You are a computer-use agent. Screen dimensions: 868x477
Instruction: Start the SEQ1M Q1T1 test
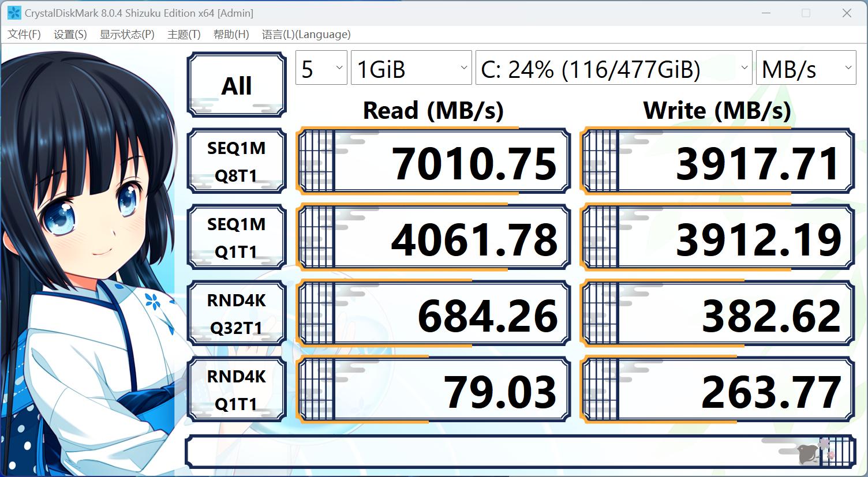pos(236,237)
